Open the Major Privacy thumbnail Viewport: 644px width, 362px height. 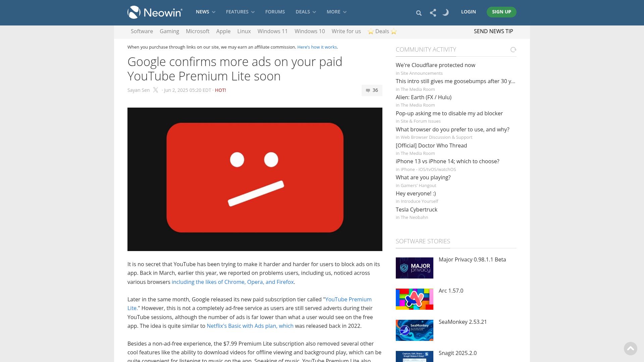point(415,268)
